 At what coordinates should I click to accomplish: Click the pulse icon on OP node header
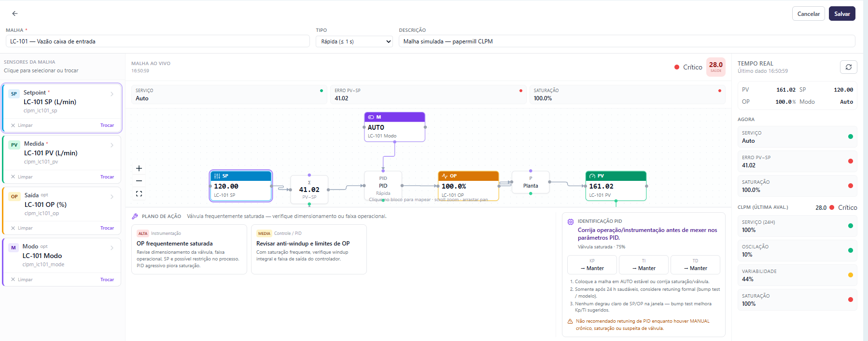[445, 176]
